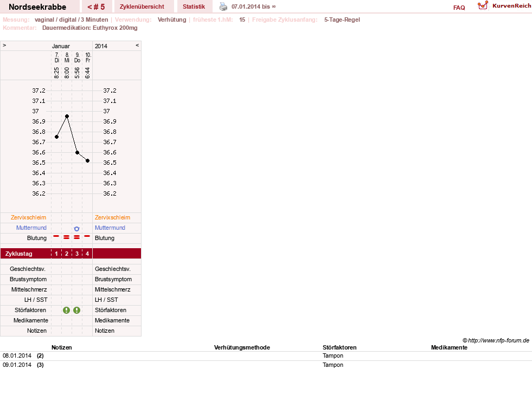Open the Zyklenübersicht tab
Screen dimensions: 532x401
(142, 7)
